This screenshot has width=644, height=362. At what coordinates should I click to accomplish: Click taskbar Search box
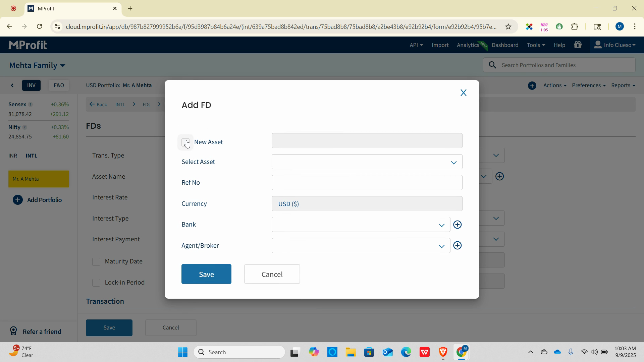click(x=239, y=352)
